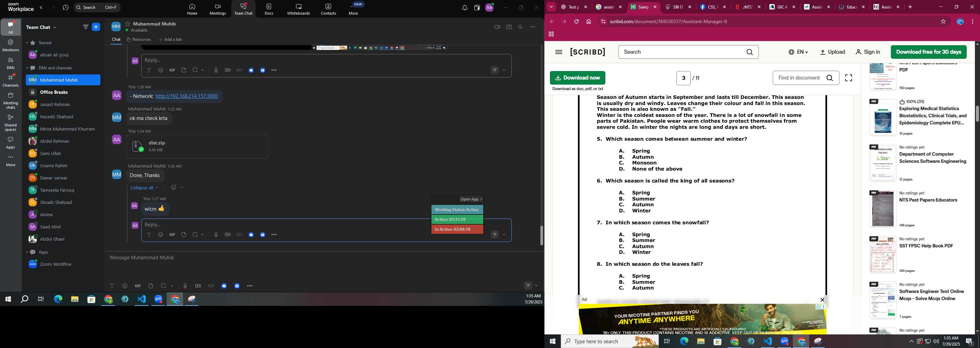Open the calendar icon beside the bell in Zoom
980x348 pixels.
477,7
